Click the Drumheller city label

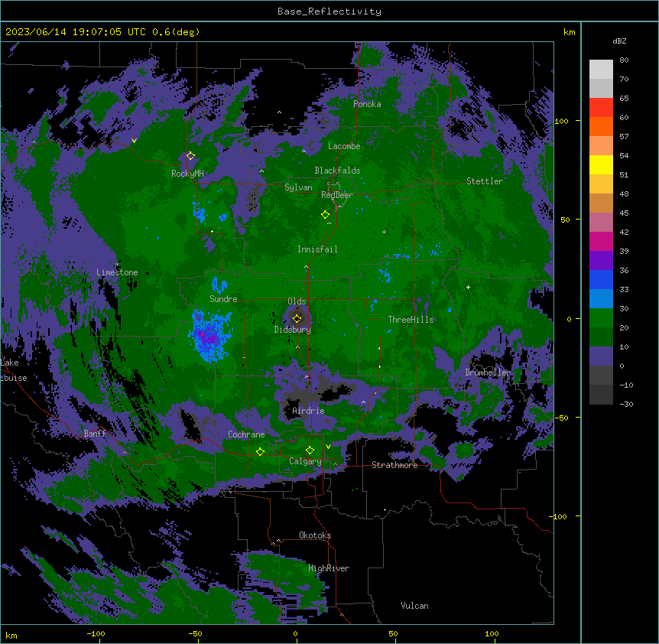click(488, 372)
